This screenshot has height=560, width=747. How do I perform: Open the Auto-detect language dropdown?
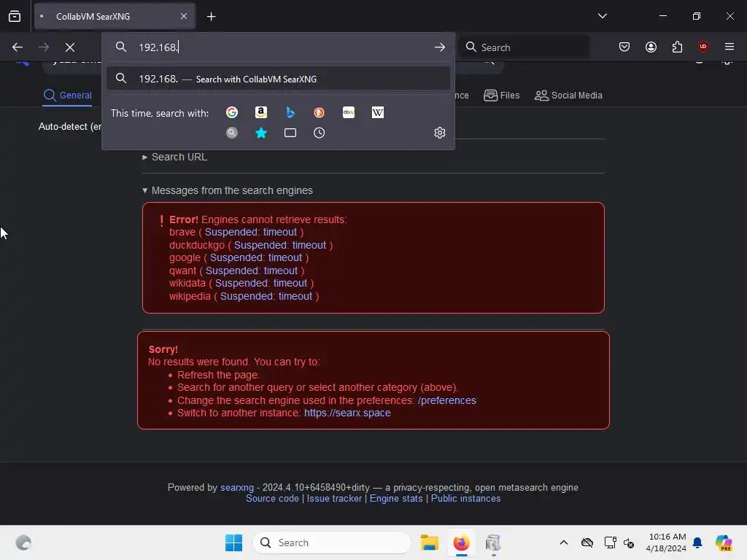69,127
